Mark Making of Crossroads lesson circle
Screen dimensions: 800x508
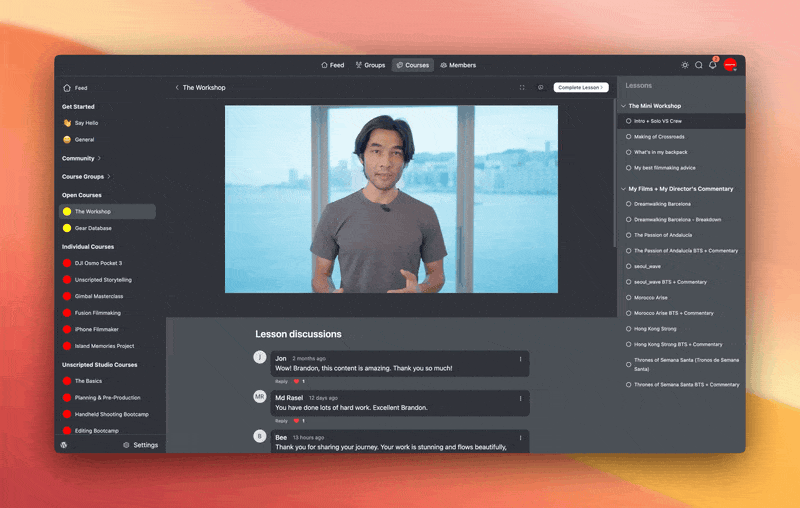click(629, 137)
